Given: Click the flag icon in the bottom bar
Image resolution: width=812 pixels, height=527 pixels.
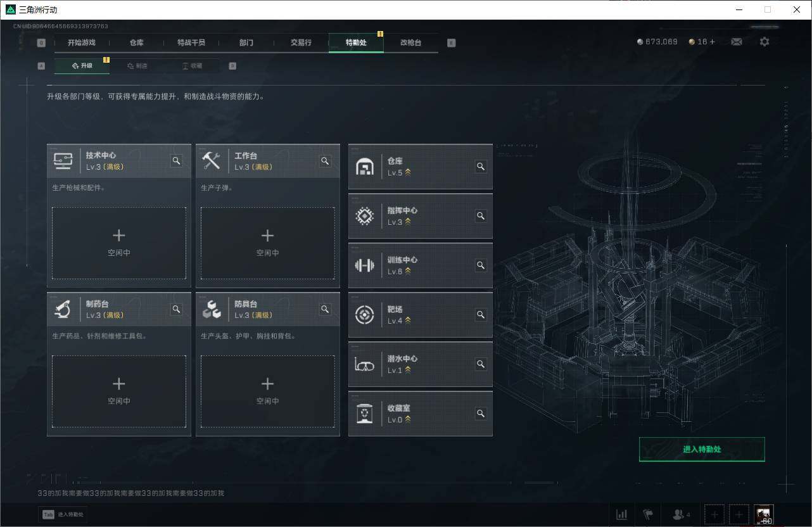Looking at the screenshot, I should (648, 514).
